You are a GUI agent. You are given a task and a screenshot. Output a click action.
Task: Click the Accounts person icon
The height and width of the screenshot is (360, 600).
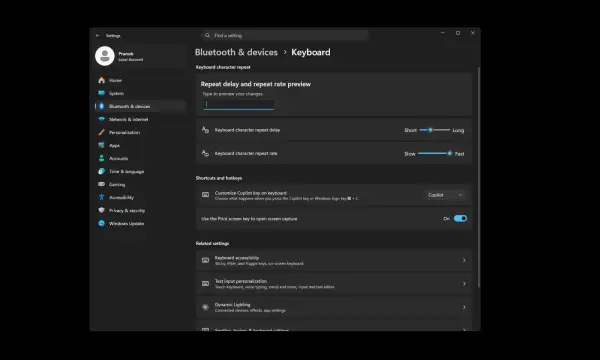point(101,158)
